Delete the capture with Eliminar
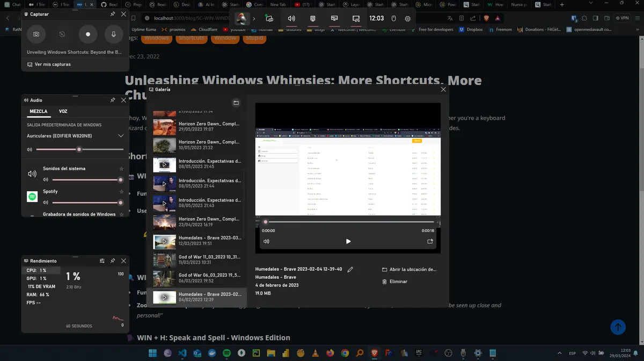 [398, 281]
